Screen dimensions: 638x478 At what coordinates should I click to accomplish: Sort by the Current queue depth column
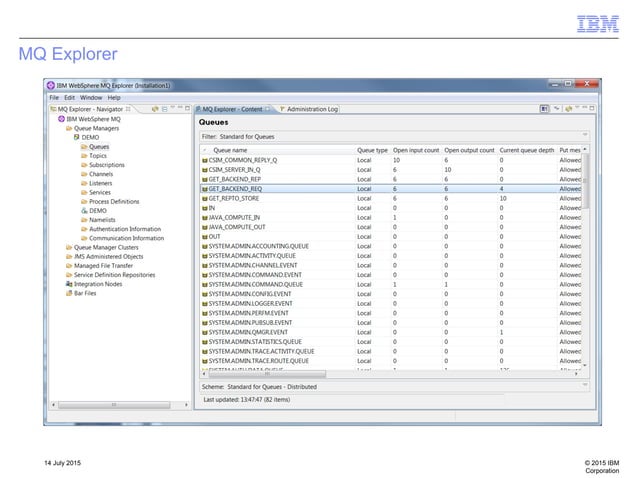[527, 150]
